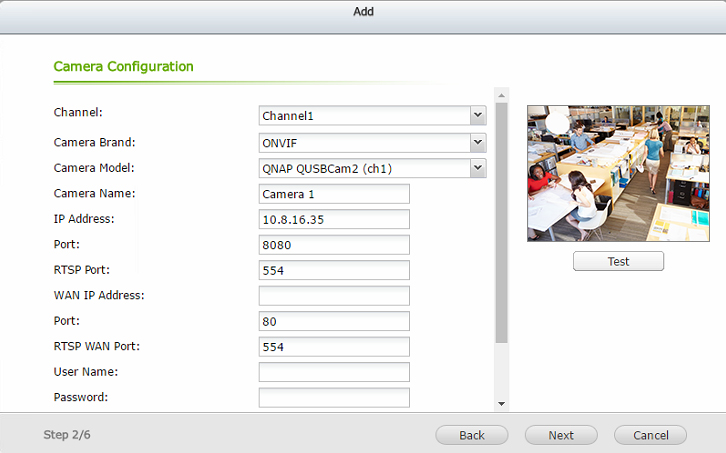Click the vertical scrollbar thumb
This screenshot has width=726, height=453.
click(x=501, y=223)
